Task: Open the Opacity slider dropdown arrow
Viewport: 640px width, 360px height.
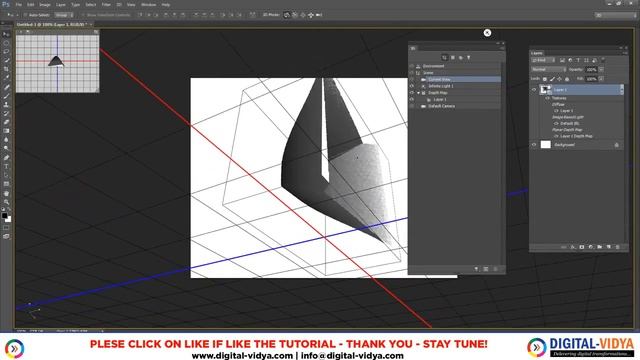Action: [601, 70]
